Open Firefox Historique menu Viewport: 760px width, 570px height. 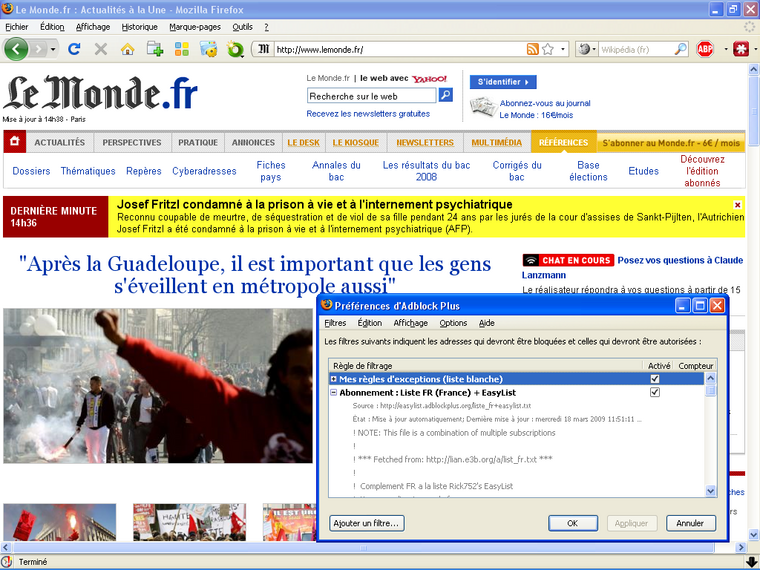[x=139, y=27]
